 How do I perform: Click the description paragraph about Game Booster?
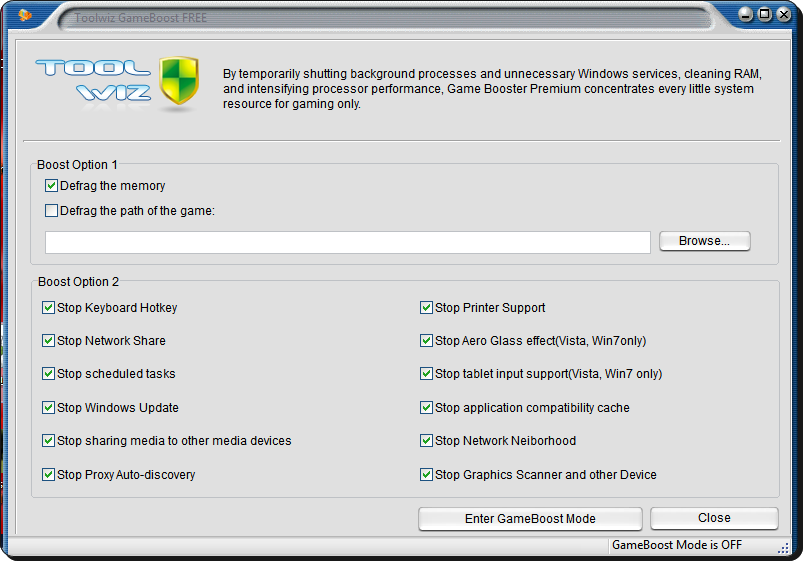pos(492,89)
